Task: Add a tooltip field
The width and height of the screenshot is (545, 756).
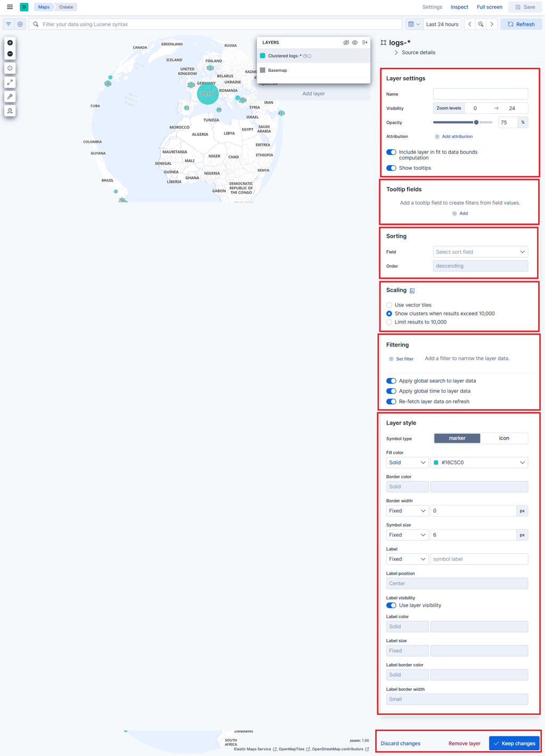Action: point(460,213)
